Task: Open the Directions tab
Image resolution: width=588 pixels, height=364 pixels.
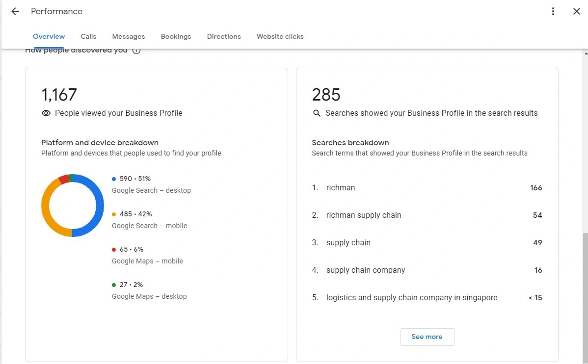Action: [224, 36]
